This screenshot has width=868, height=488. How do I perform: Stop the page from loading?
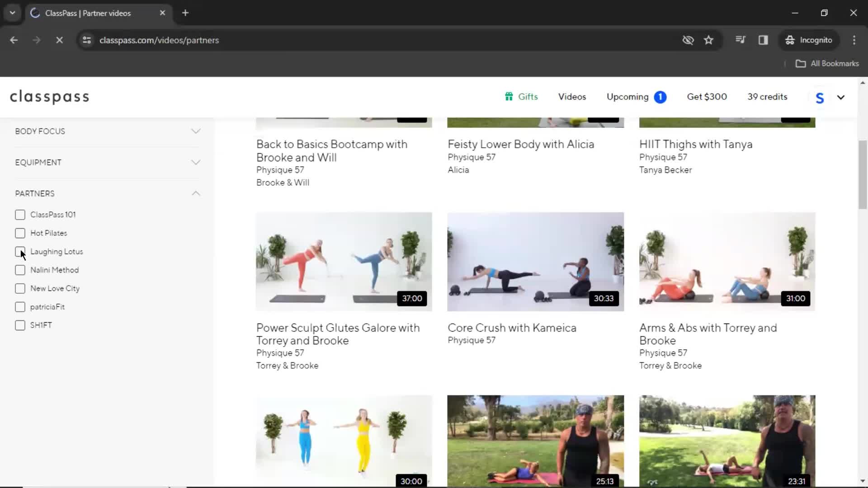(x=59, y=40)
